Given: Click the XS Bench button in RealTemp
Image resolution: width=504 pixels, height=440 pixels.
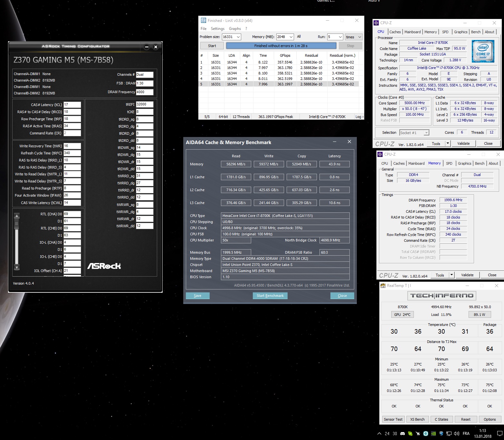Looking at the screenshot, I should pos(417,419).
